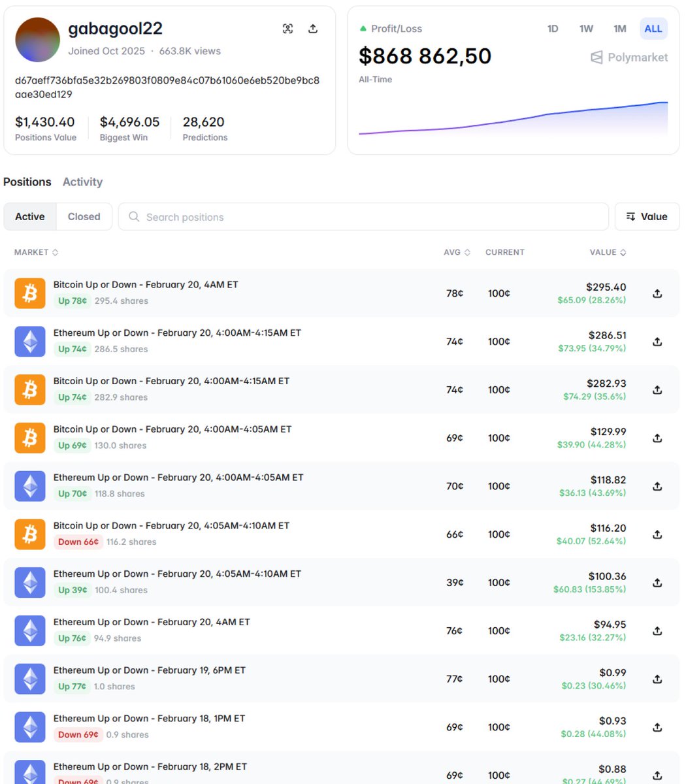The width and height of the screenshot is (686, 784).
Task: Click the wallet address d67aeff736bfa5e32b...
Action: [167, 87]
